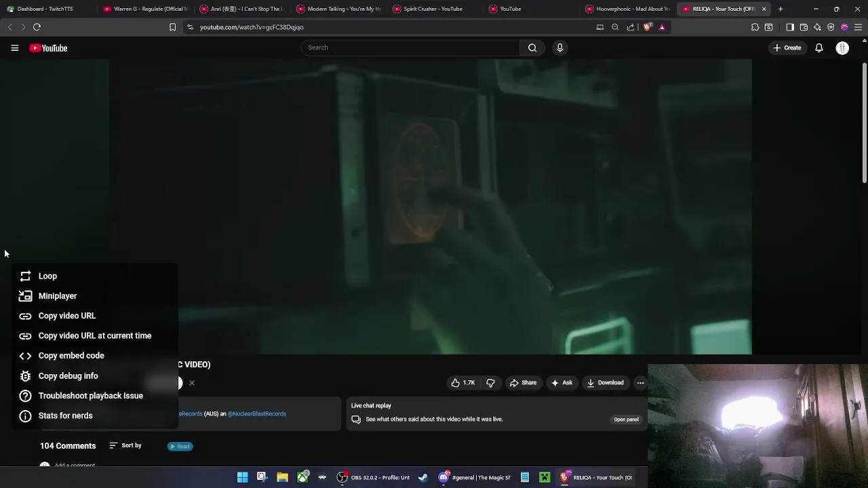Open Brave Shields lion icon
The image size is (868, 488).
click(x=648, y=27)
